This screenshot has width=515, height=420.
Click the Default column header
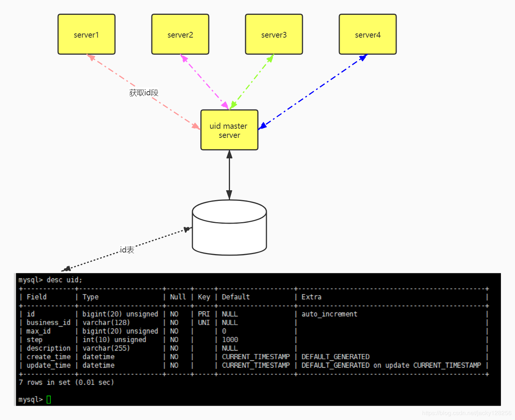point(236,297)
